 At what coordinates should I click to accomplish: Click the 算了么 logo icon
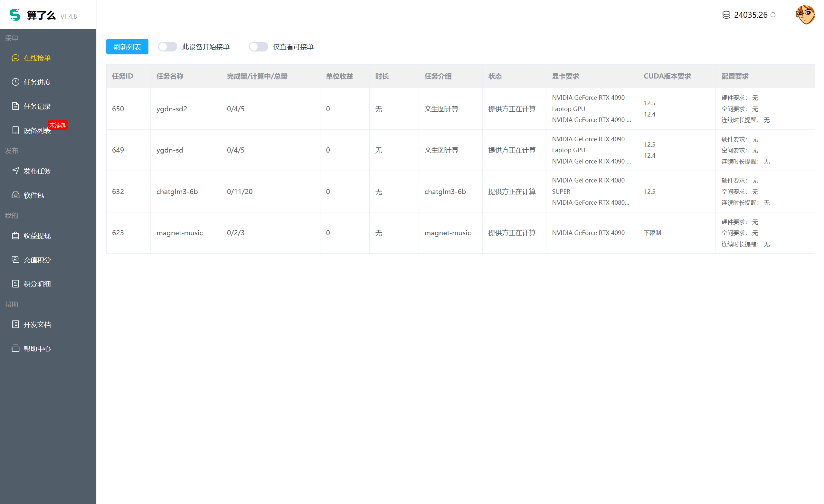tap(15, 15)
